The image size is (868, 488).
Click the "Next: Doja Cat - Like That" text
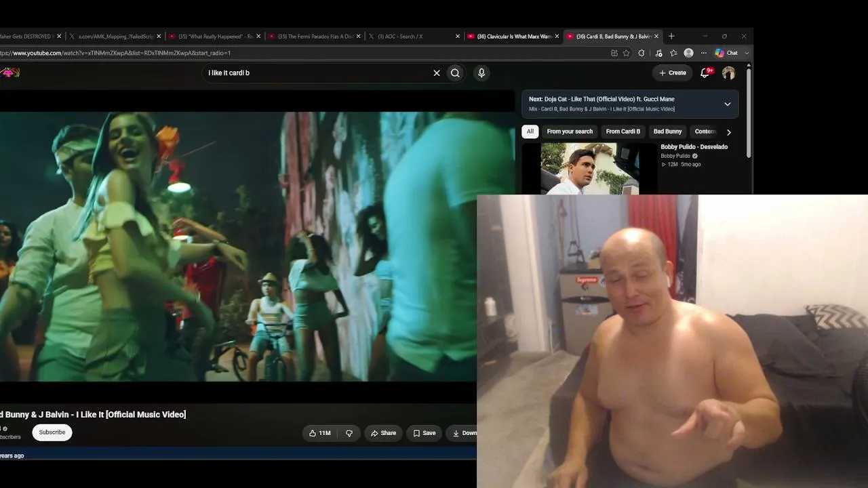point(601,100)
